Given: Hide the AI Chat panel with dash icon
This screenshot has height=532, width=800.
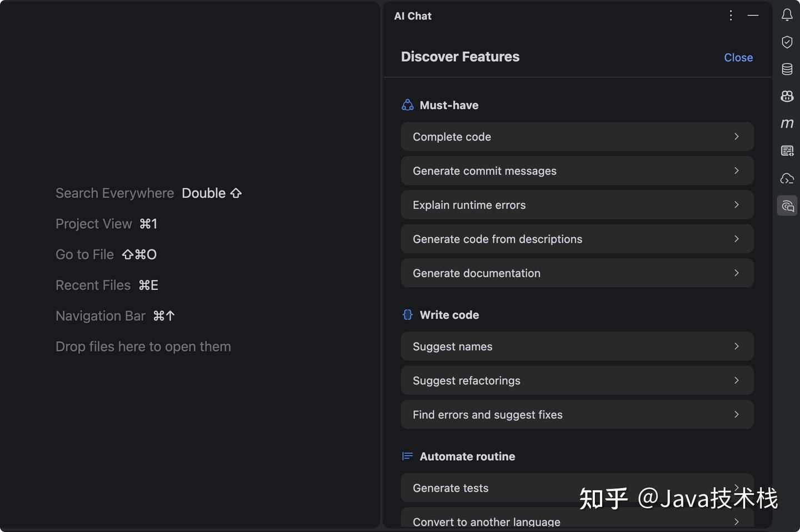Looking at the screenshot, I should (x=753, y=16).
